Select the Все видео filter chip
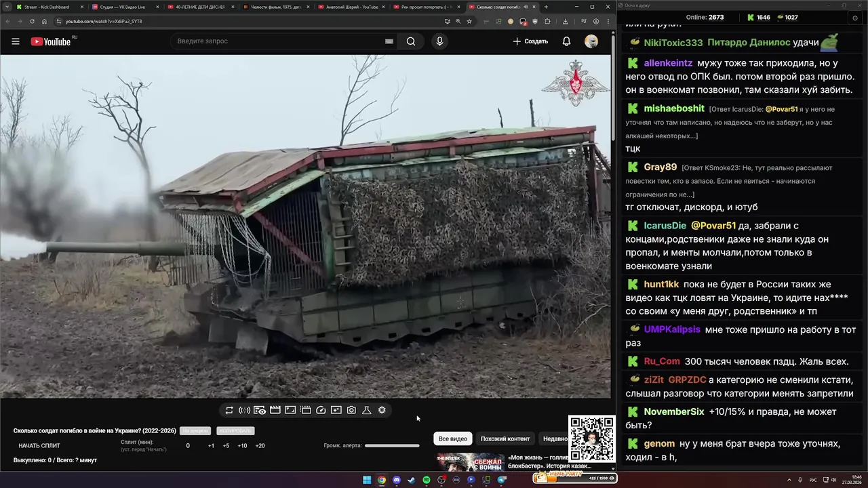 pos(453,439)
